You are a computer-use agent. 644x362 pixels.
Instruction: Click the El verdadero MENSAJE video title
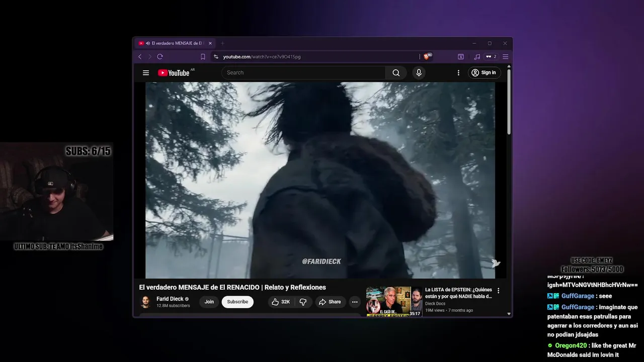tap(232, 288)
